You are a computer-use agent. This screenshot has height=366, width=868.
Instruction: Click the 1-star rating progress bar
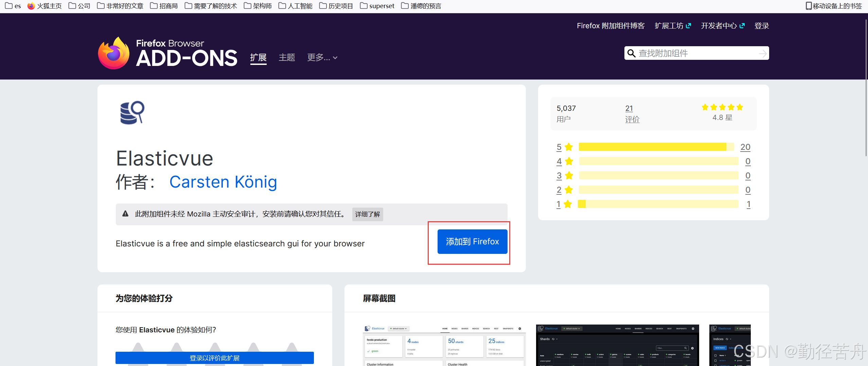(658, 204)
